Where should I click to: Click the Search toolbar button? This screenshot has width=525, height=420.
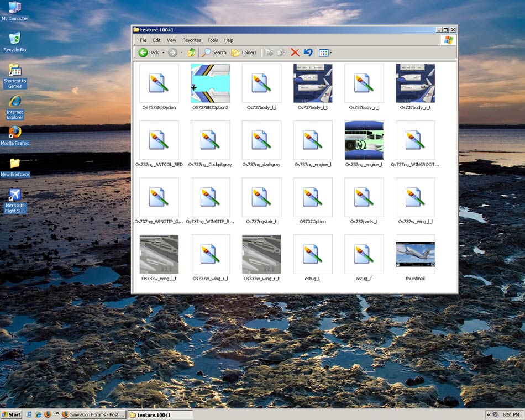point(214,53)
